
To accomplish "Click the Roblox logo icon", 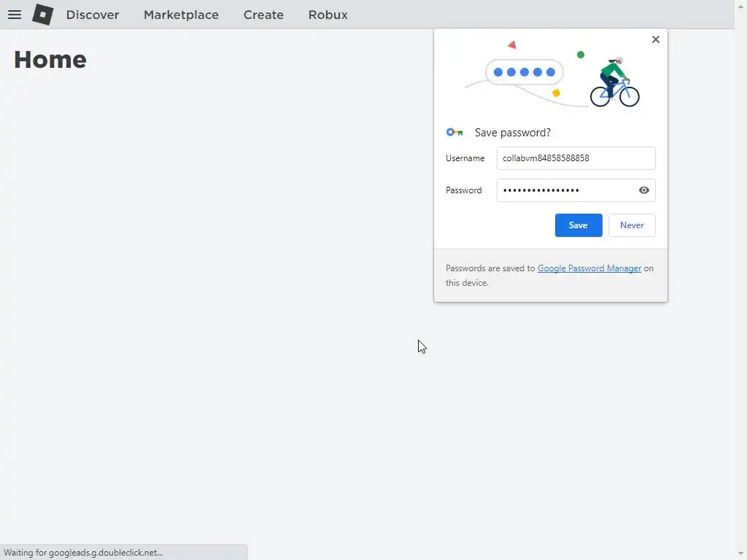I will click(x=43, y=15).
